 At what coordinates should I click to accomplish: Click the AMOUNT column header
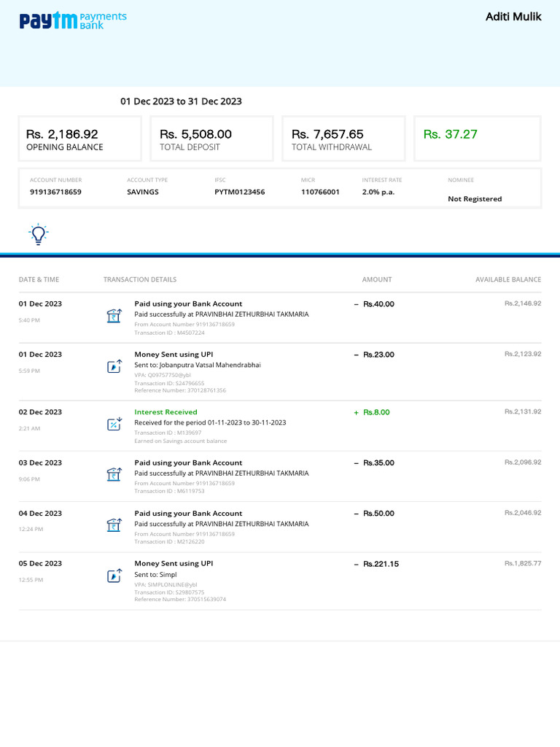[377, 279]
